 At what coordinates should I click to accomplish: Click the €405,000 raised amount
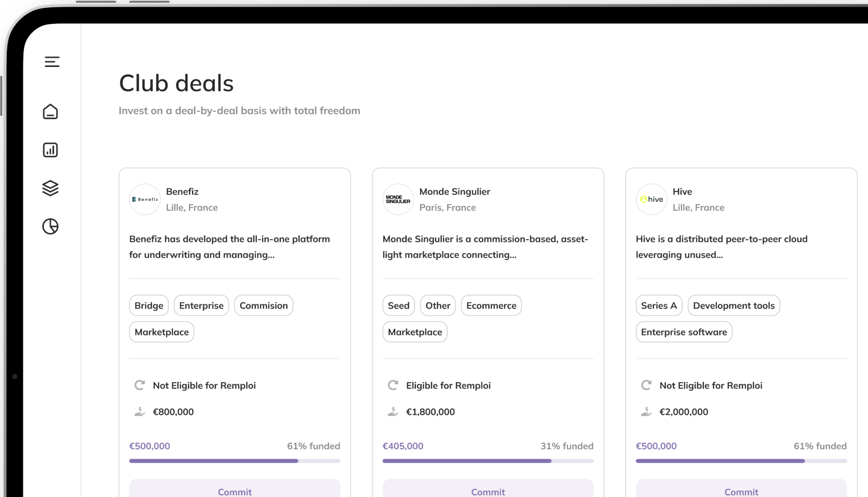[x=403, y=446]
